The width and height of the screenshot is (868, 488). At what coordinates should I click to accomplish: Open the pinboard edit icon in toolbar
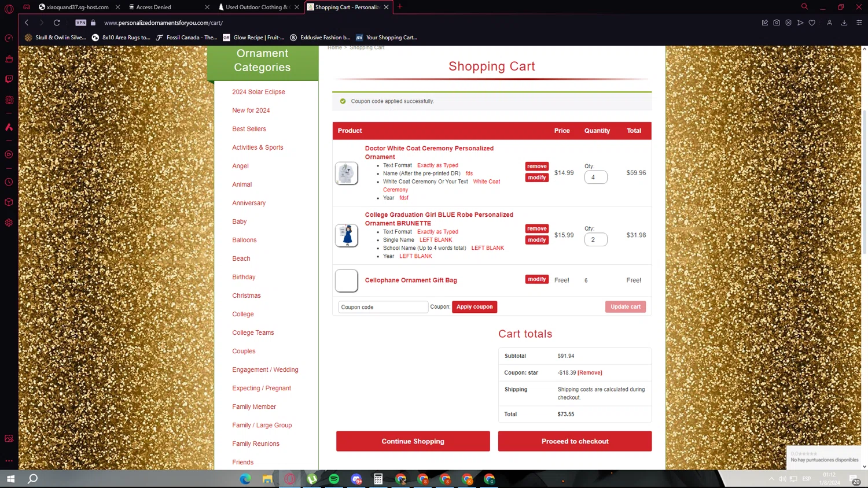tap(765, 23)
